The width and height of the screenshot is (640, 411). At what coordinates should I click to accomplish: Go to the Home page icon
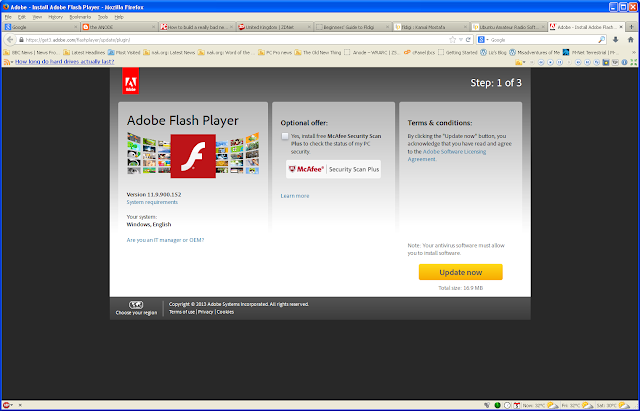tap(631, 40)
